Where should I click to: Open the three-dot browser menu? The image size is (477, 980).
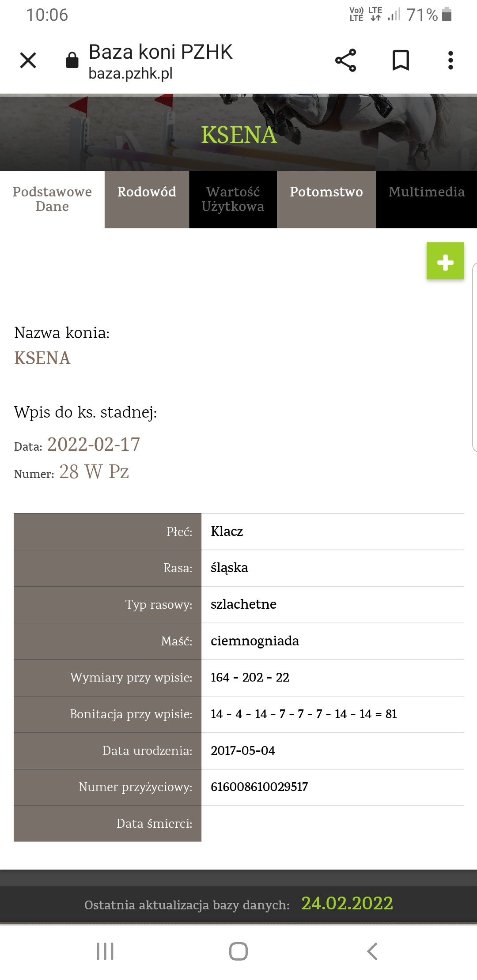450,60
